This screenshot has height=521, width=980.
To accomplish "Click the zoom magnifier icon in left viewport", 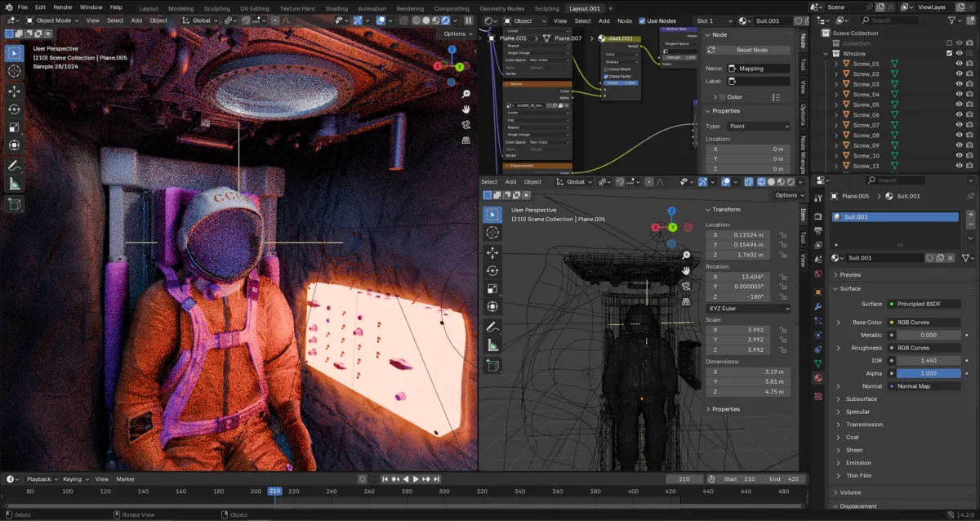I will click(466, 93).
